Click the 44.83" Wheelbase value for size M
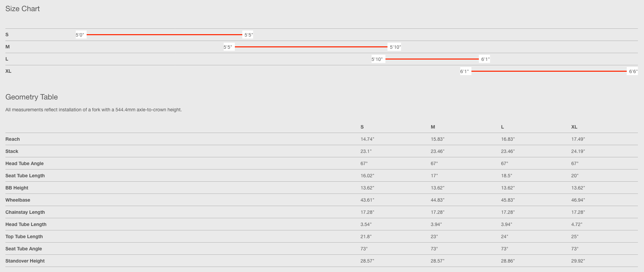The image size is (644, 272). 438,200
